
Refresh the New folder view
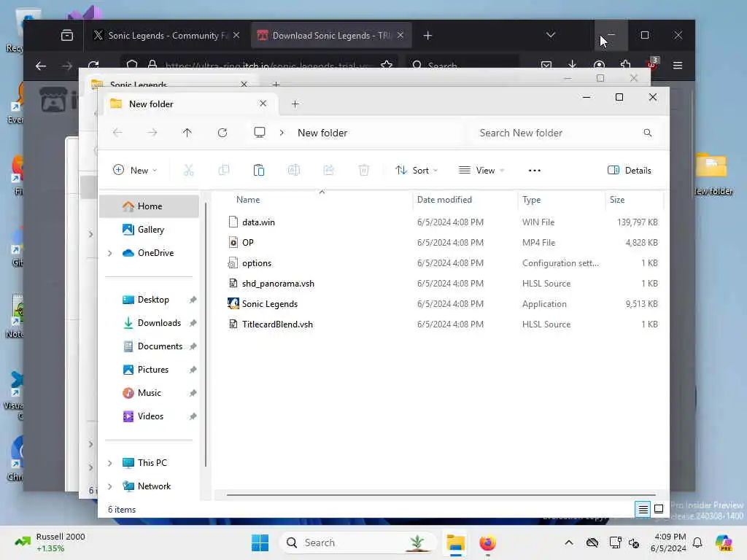(x=222, y=133)
